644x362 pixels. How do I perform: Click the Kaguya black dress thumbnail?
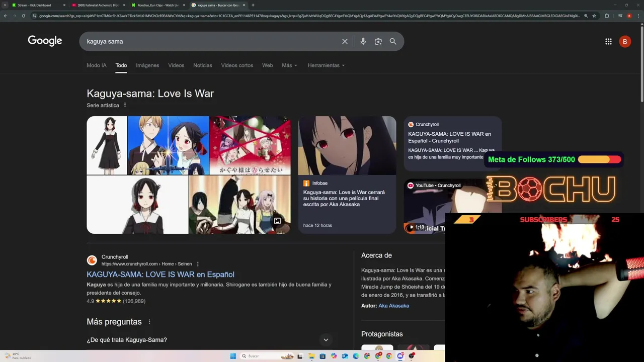click(x=107, y=145)
